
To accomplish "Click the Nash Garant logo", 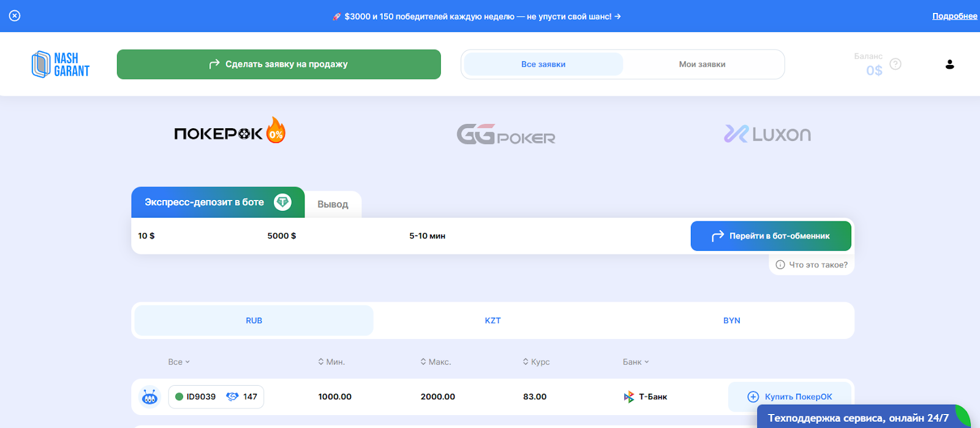I will point(61,64).
